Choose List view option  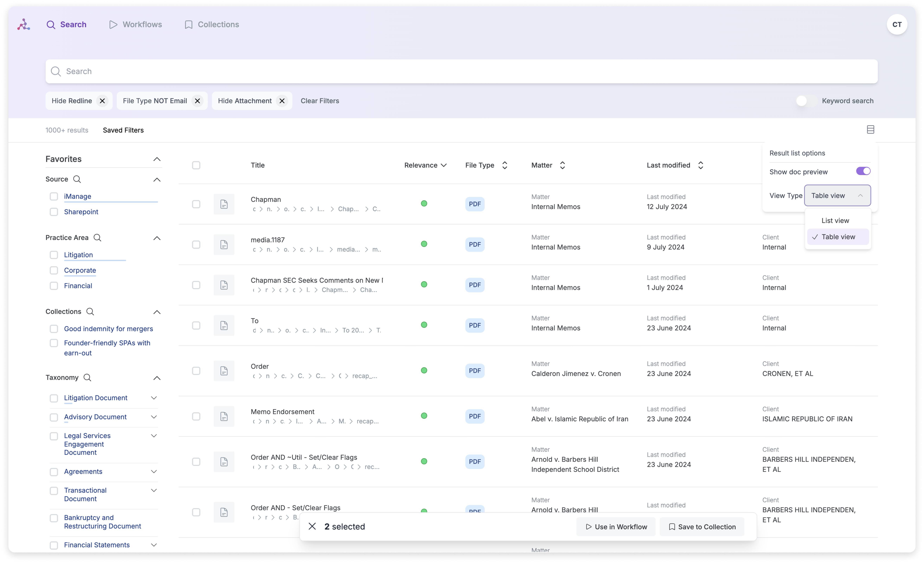tap(837, 221)
